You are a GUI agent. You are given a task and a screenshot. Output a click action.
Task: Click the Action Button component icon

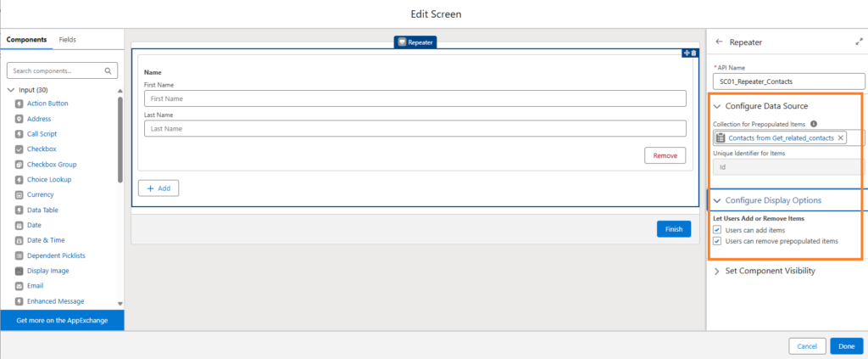pyautogui.click(x=19, y=104)
